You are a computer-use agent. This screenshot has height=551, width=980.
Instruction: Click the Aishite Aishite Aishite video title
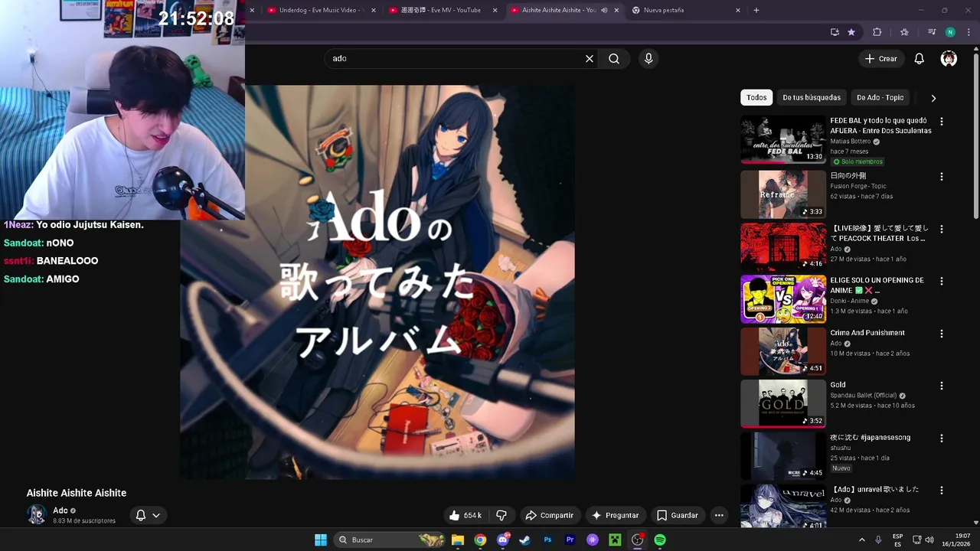tap(77, 493)
